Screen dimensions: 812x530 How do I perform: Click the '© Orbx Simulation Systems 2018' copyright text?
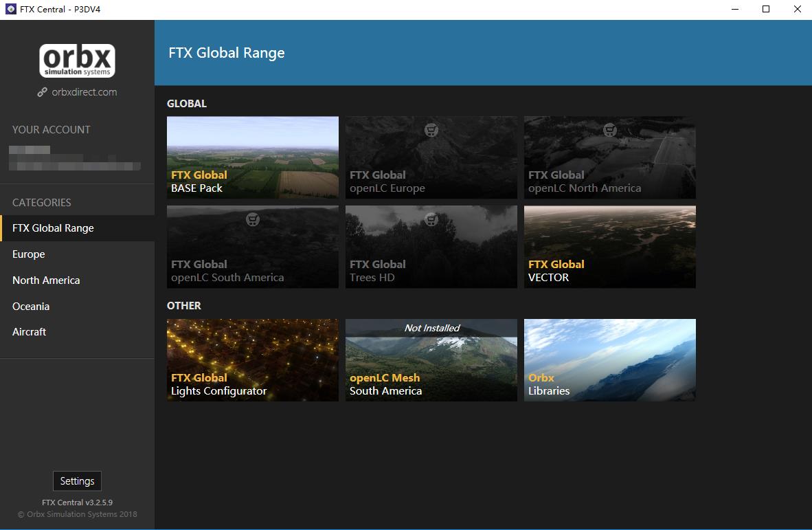point(77,514)
